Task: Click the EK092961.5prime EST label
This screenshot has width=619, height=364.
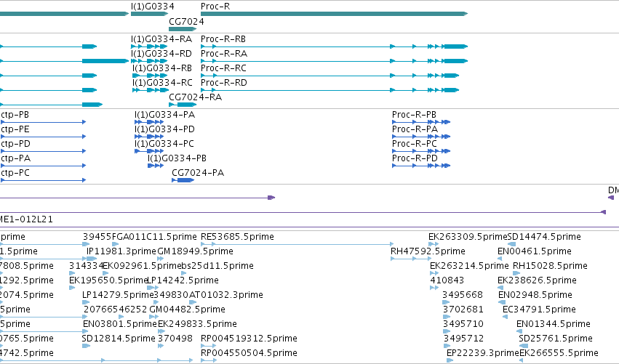Action: 142,266
